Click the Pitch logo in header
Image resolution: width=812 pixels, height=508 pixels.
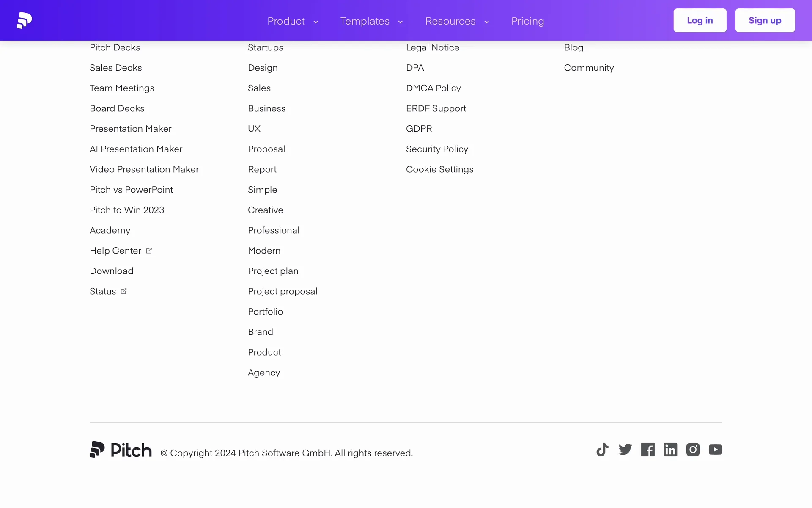(x=25, y=20)
